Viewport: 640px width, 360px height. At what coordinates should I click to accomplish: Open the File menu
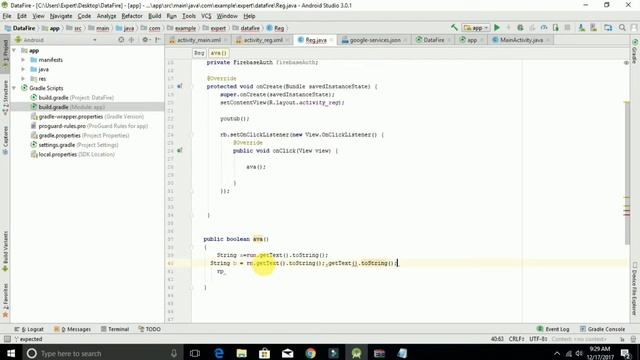(7, 16)
